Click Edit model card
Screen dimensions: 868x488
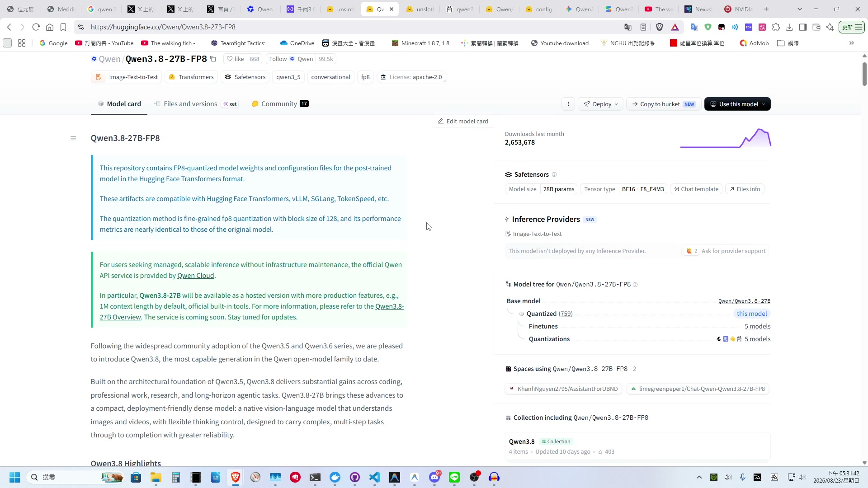click(x=463, y=121)
